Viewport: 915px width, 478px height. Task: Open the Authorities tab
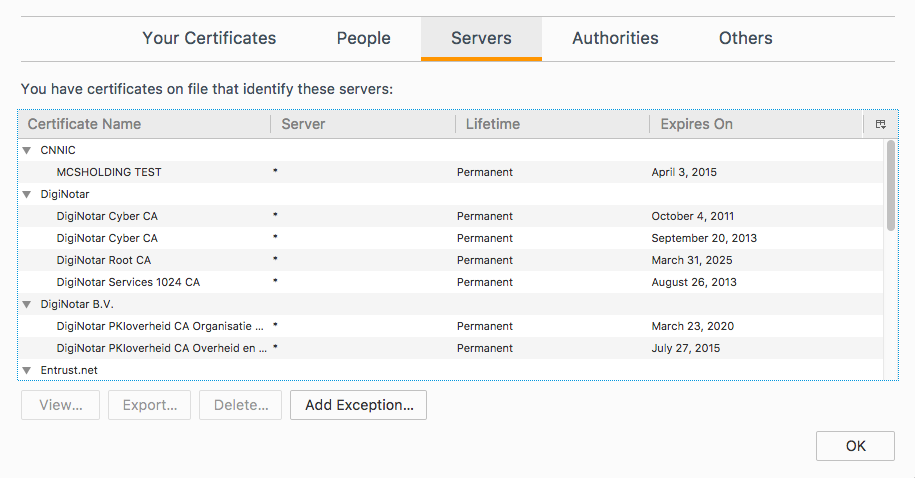click(615, 39)
